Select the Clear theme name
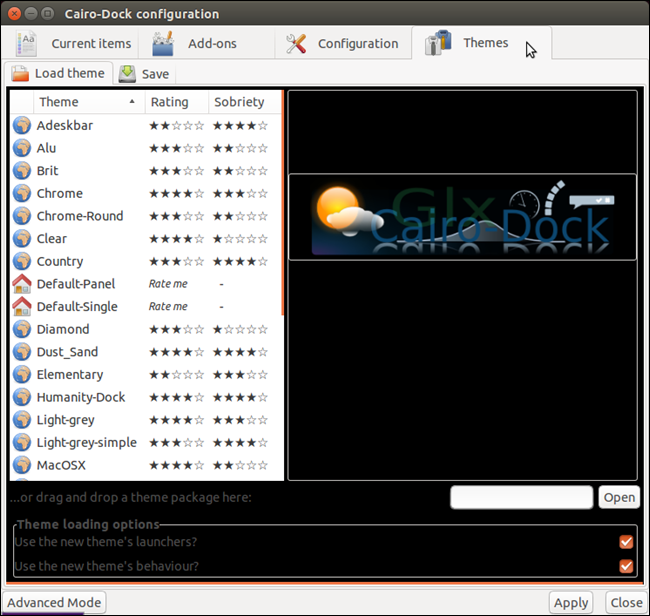This screenshot has height=616, width=650. click(x=51, y=238)
